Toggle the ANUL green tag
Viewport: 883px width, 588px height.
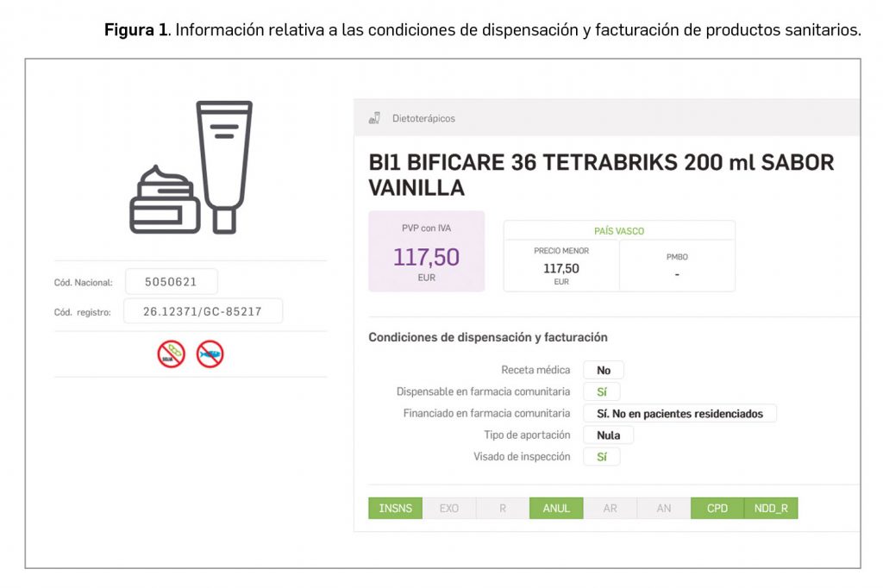click(556, 509)
